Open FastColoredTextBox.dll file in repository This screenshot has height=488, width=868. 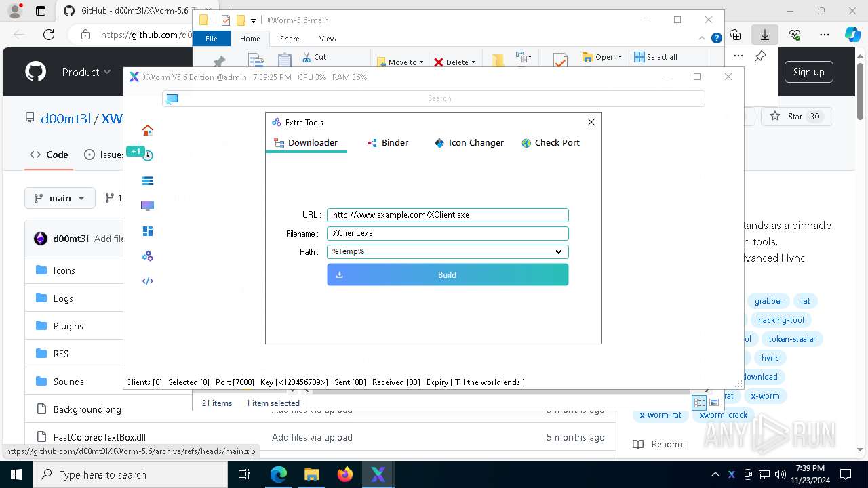pyautogui.click(x=100, y=437)
